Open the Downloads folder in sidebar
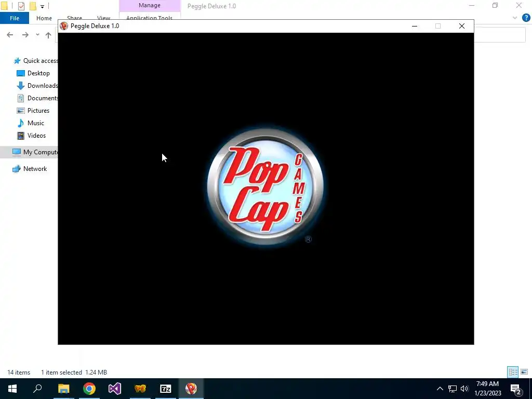This screenshot has width=532, height=399. (37, 86)
